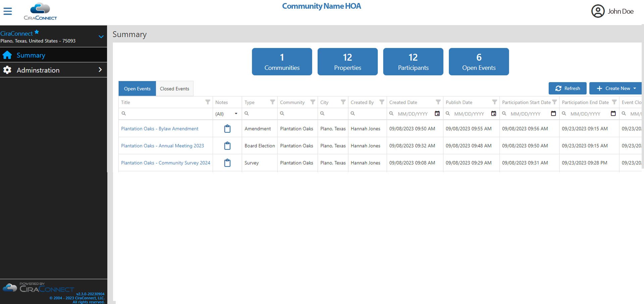Click the CiraConnect favorite star icon
Viewport: 644px width, 304px height.
[37, 32]
